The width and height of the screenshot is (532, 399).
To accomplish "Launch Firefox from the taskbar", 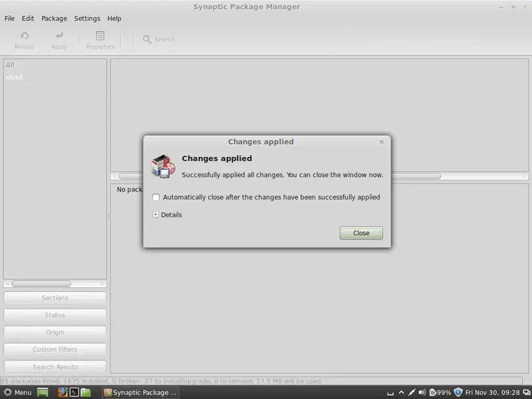I will click(63, 392).
